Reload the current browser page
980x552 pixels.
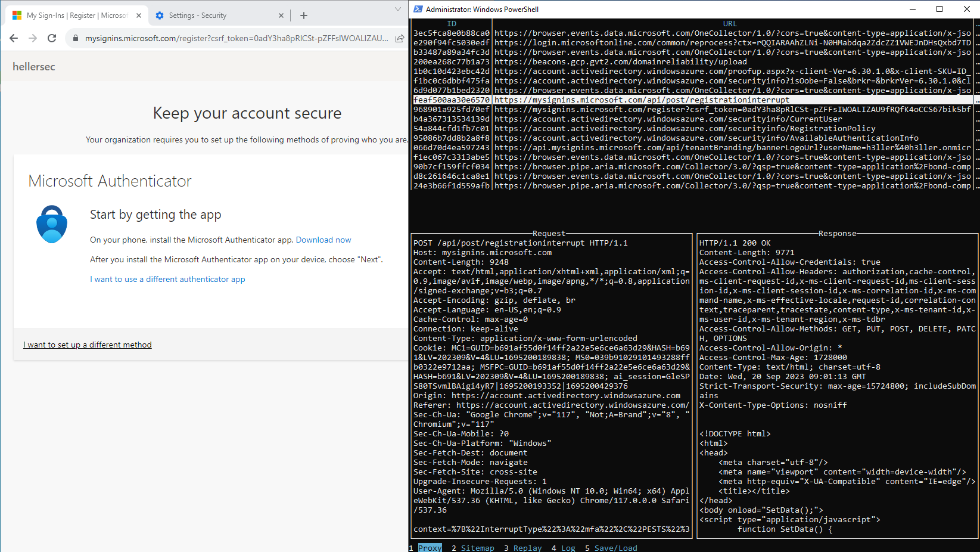click(52, 38)
